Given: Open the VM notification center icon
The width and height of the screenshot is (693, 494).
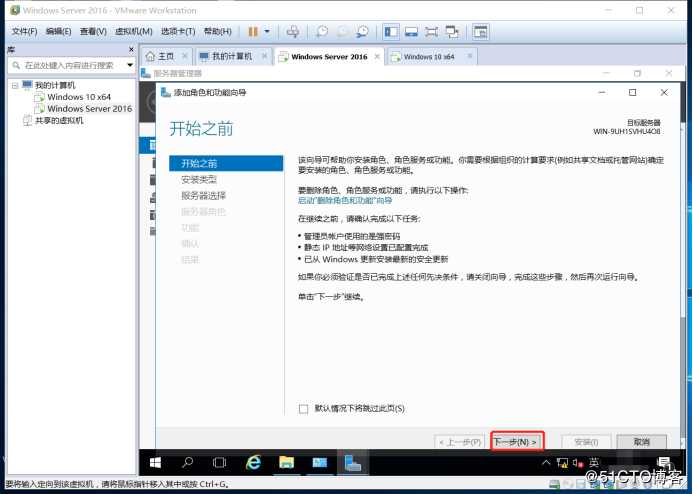Looking at the screenshot, I should (x=664, y=463).
